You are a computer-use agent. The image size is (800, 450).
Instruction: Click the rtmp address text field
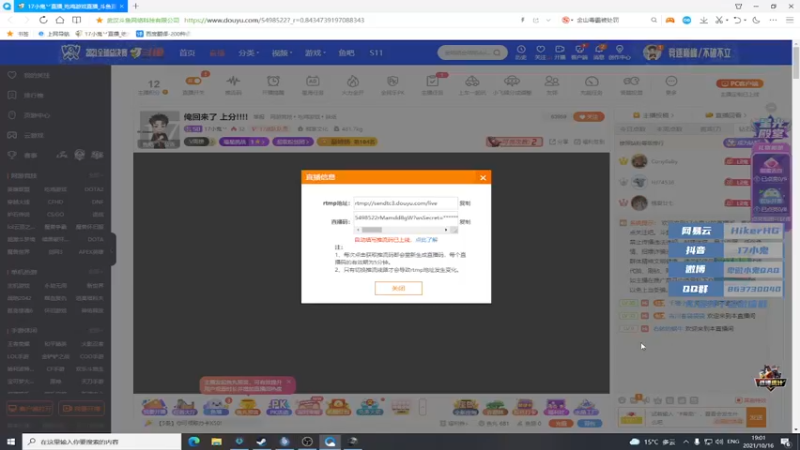tap(406, 203)
